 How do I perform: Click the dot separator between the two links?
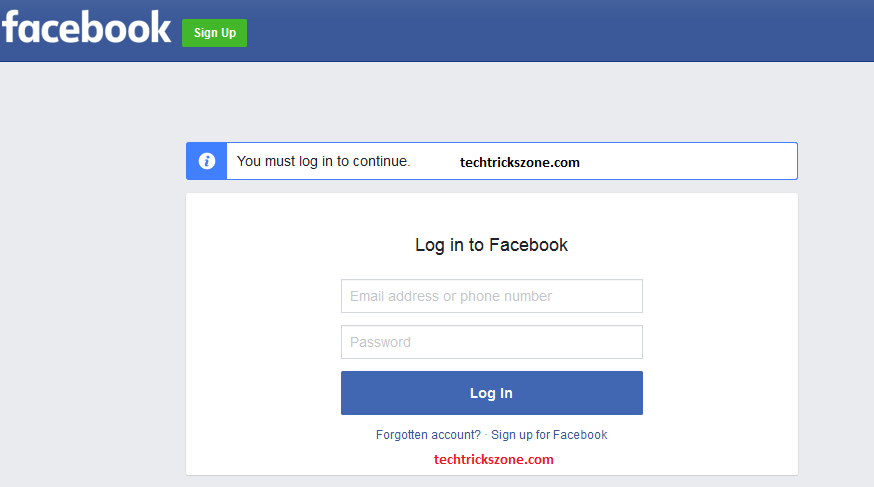point(486,435)
